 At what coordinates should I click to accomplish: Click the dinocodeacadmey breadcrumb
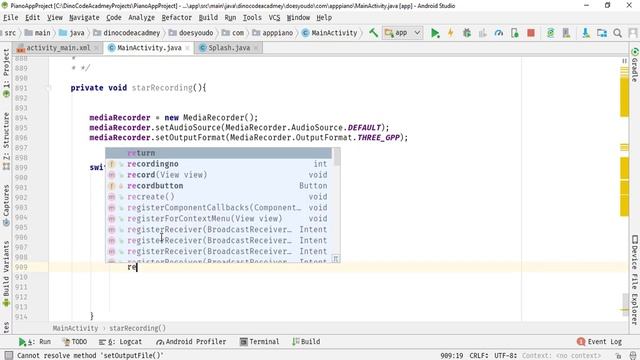point(127,33)
